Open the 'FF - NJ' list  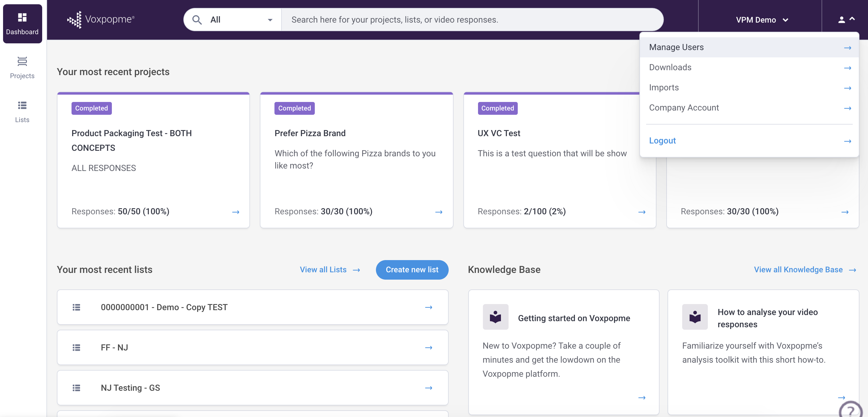point(252,347)
